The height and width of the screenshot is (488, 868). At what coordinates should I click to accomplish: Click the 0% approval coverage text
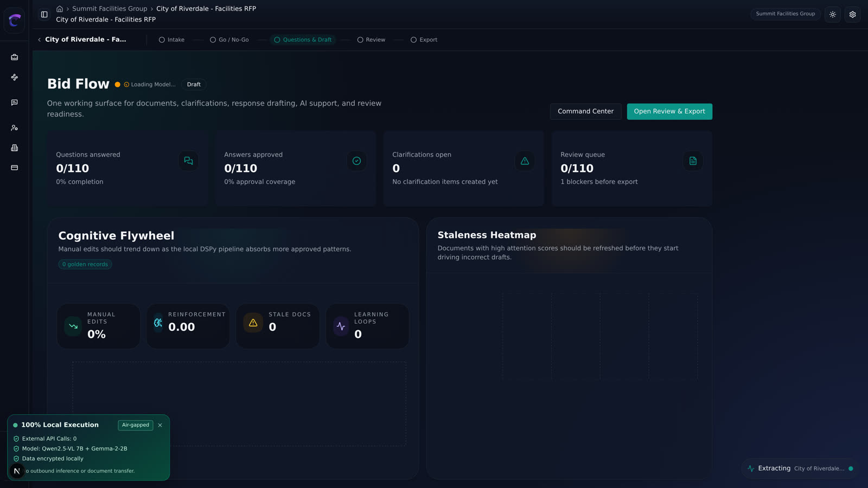[x=260, y=182]
